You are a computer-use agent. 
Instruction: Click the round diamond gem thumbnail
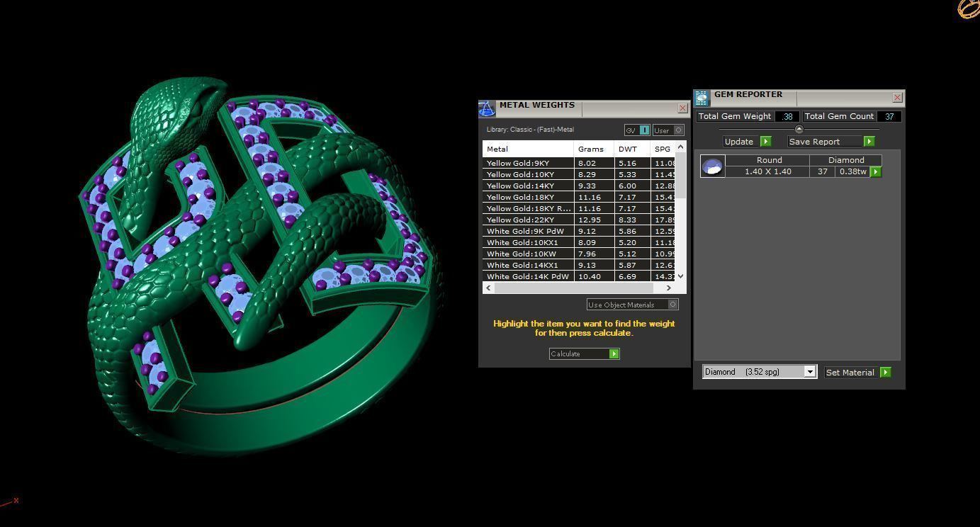tap(712, 166)
